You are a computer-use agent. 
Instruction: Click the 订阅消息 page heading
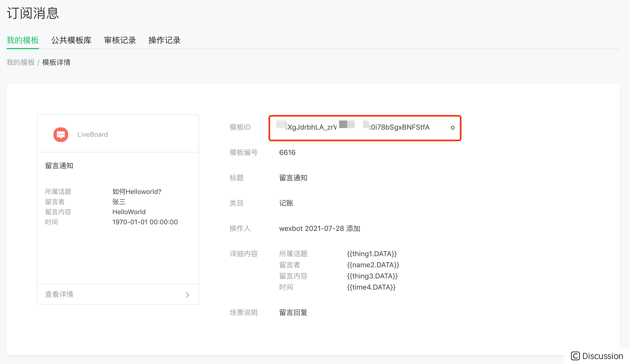click(x=33, y=13)
